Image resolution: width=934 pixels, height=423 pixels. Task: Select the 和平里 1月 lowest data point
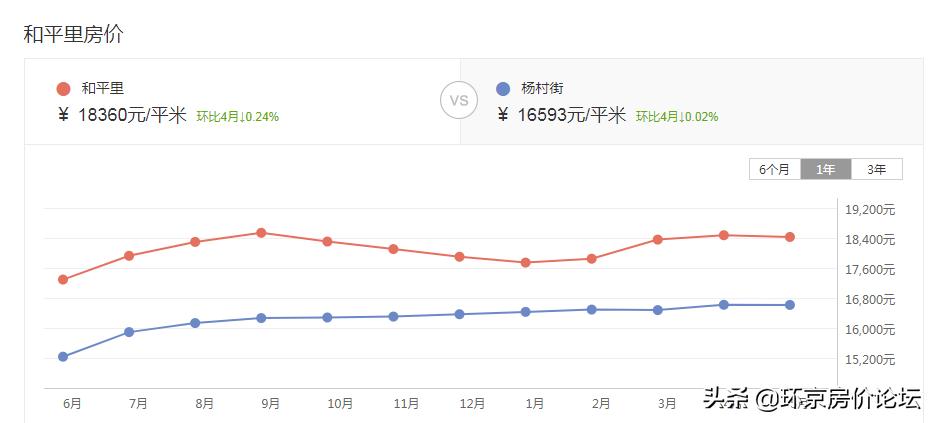click(x=526, y=263)
